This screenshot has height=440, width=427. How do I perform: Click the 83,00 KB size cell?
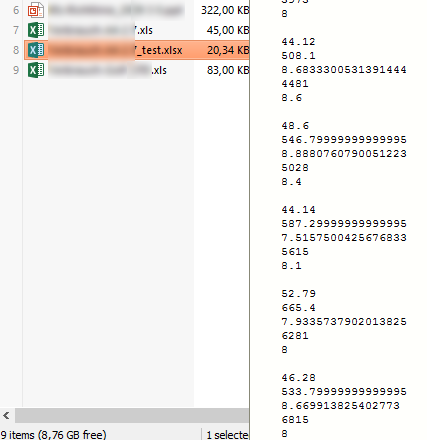click(x=228, y=70)
